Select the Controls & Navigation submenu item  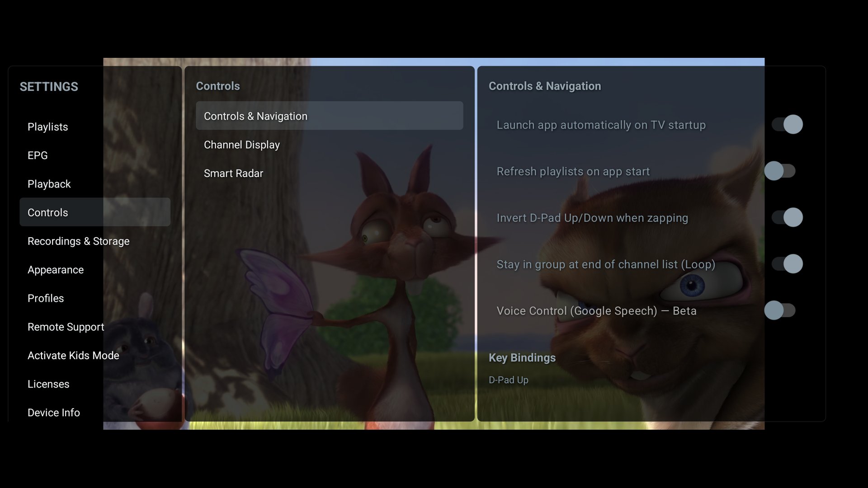coord(330,116)
